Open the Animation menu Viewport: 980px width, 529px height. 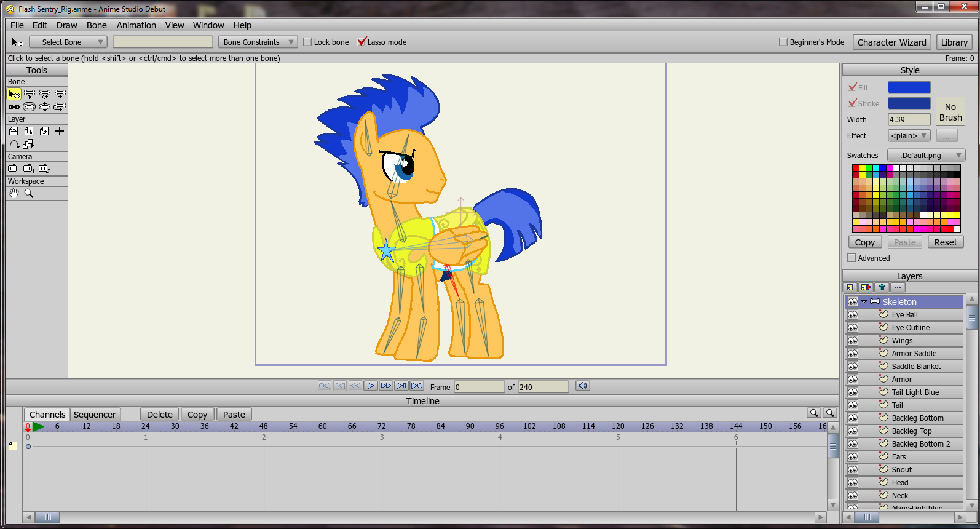136,25
